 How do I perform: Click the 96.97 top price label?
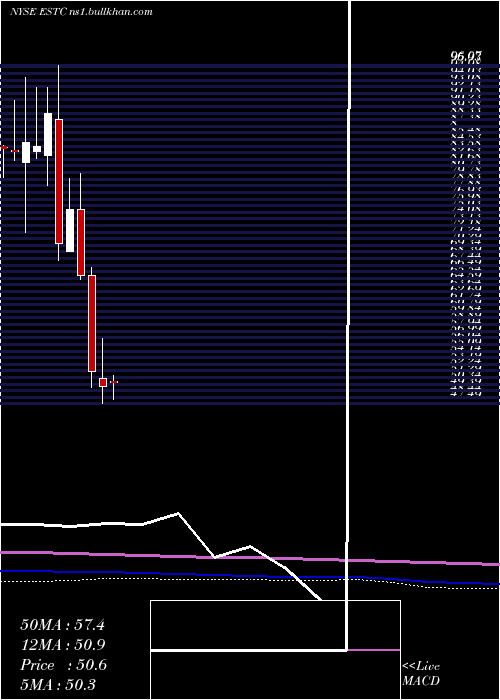coord(466,56)
